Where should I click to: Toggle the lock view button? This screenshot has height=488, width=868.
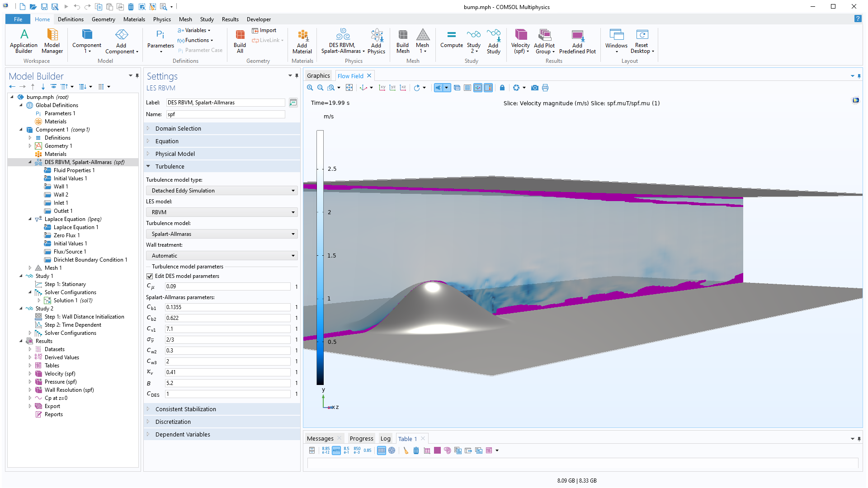pyautogui.click(x=502, y=88)
